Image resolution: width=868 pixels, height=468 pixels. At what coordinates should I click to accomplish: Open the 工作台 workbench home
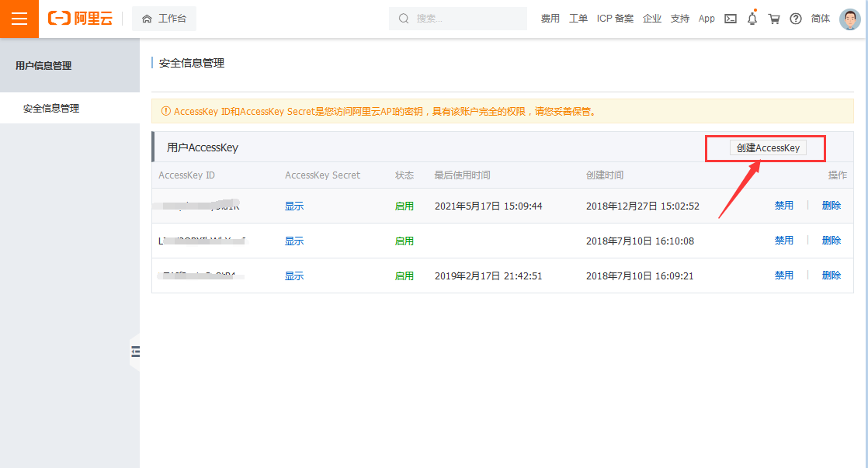pos(164,19)
